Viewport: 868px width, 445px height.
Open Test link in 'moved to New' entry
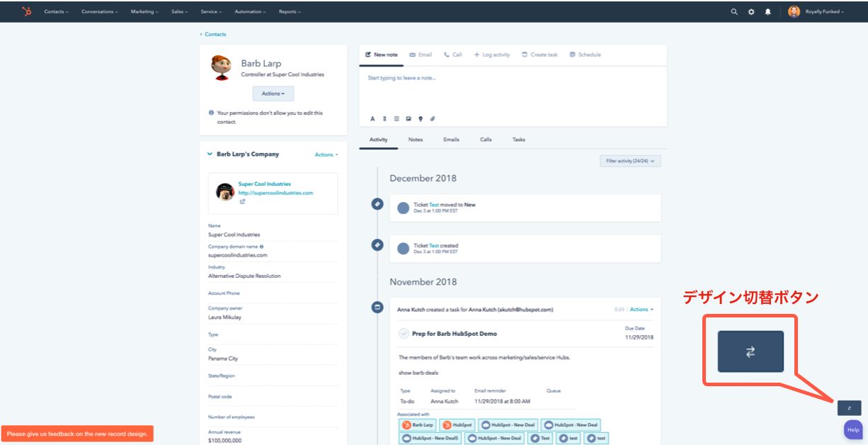click(x=434, y=205)
